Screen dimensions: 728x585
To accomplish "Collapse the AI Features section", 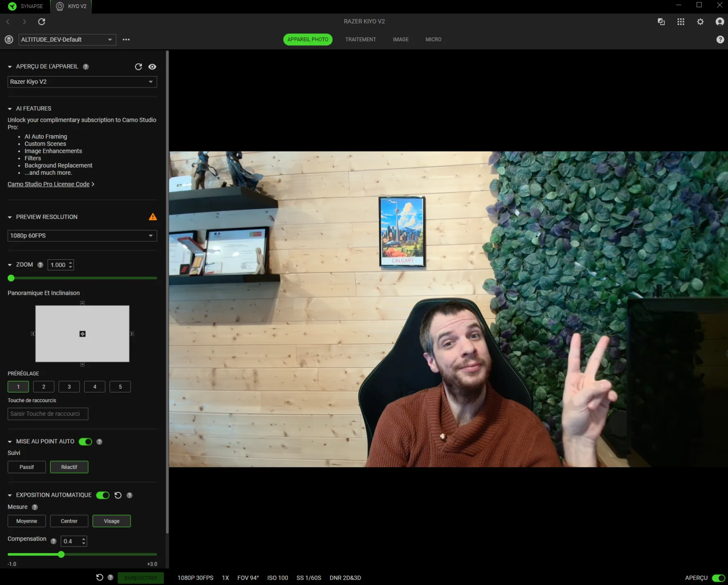I will click(10, 109).
